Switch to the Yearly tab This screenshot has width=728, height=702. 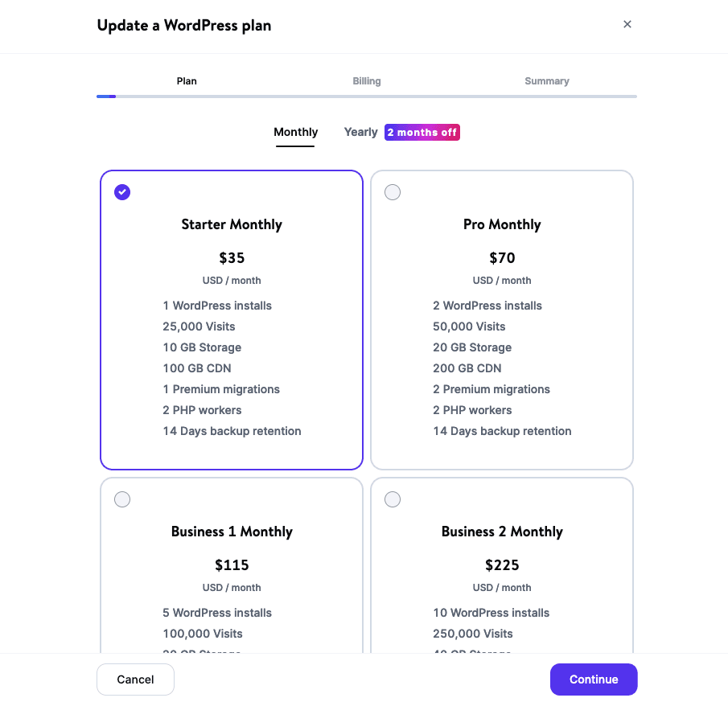pos(360,132)
